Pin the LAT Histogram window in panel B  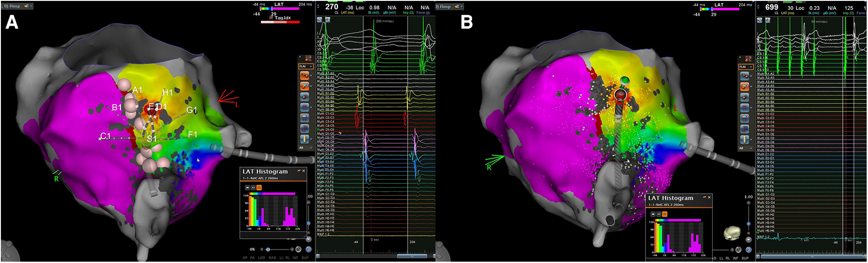[703, 197]
